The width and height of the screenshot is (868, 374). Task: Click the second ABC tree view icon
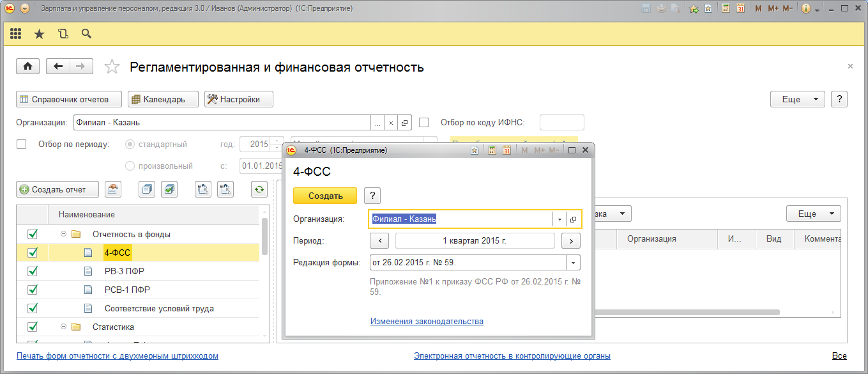[x=225, y=189]
